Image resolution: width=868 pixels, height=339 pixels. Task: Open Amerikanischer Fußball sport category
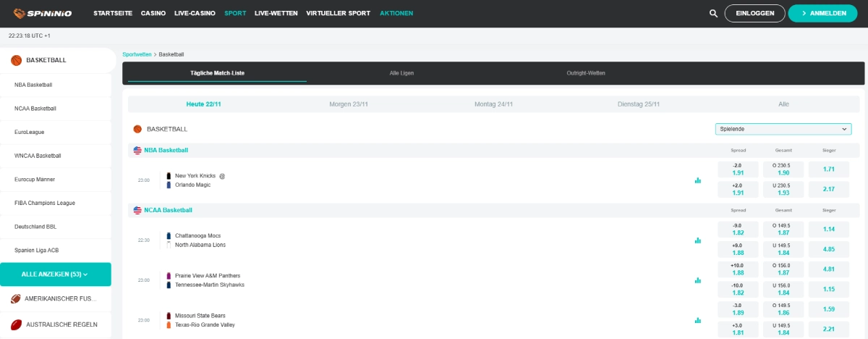pyautogui.click(x=56, y=298)
